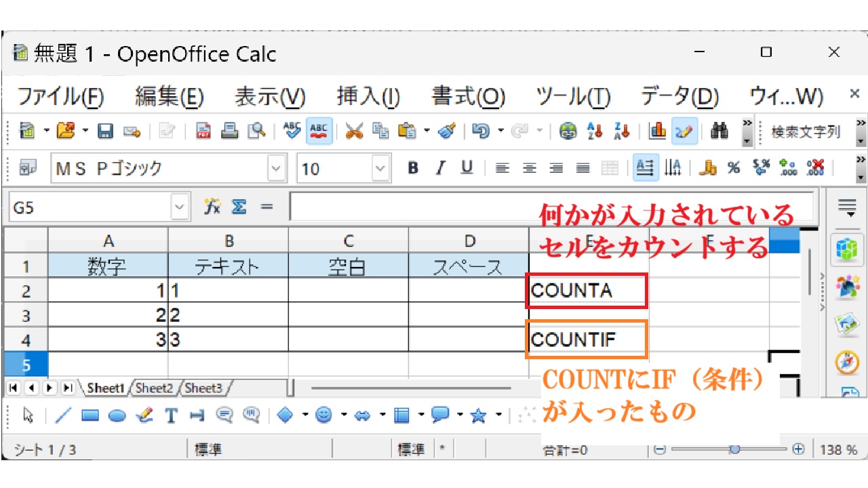Screen dimensions: 868x488
Task: Open the 挿入(I) menu
Action: coord(368,96)
